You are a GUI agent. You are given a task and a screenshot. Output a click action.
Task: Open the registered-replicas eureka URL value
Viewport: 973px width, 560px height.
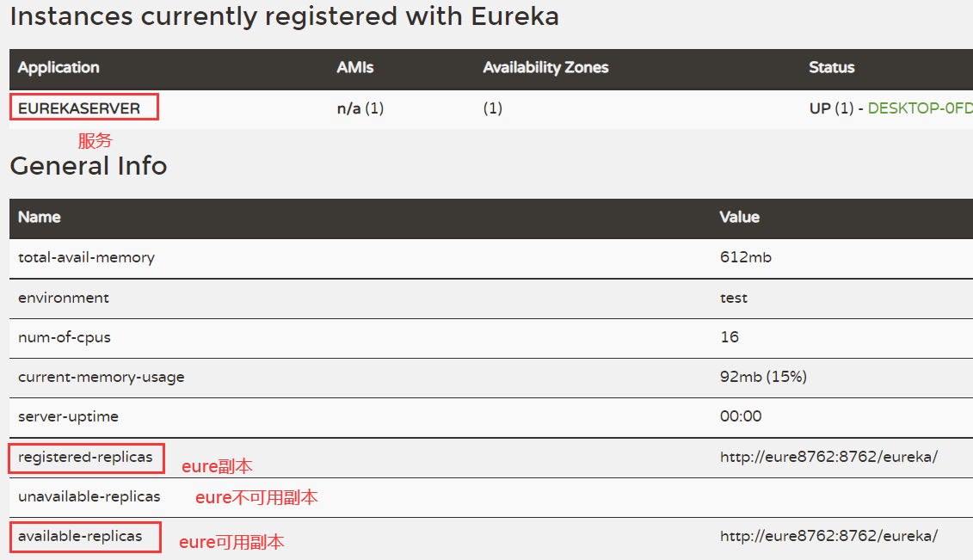click(x=828, y=458)
